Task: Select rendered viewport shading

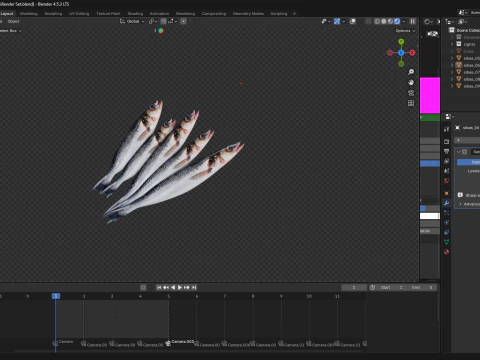Action: [397, 21]
